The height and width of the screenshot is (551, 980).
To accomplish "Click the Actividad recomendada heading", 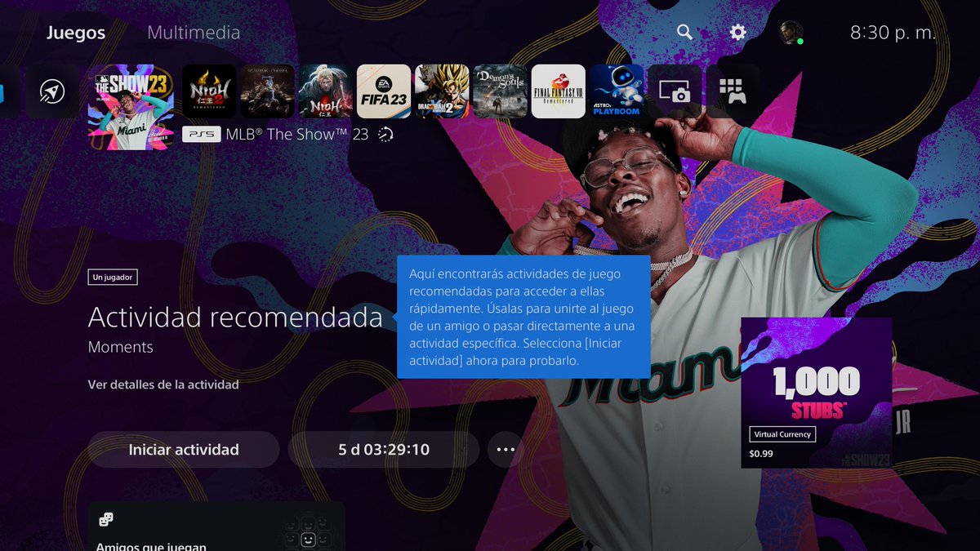I will point(235,317).
